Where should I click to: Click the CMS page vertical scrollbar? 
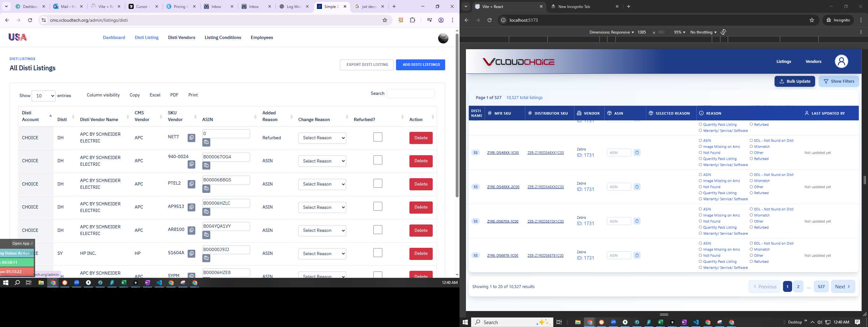click(x=457, y=115)
